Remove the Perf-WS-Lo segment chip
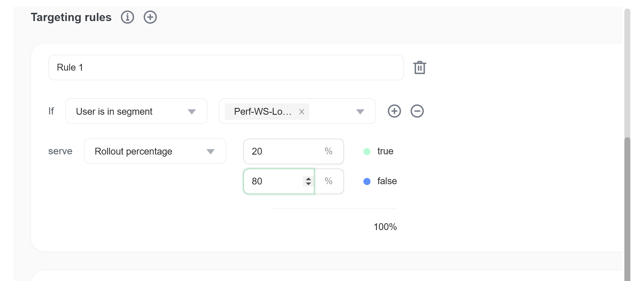Viewport: 644px width, 281px height. click(302, 112)
